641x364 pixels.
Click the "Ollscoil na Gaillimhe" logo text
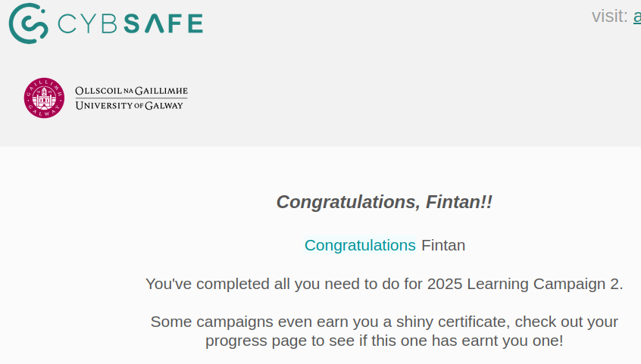pyautogui.click(x=131, y=91)
